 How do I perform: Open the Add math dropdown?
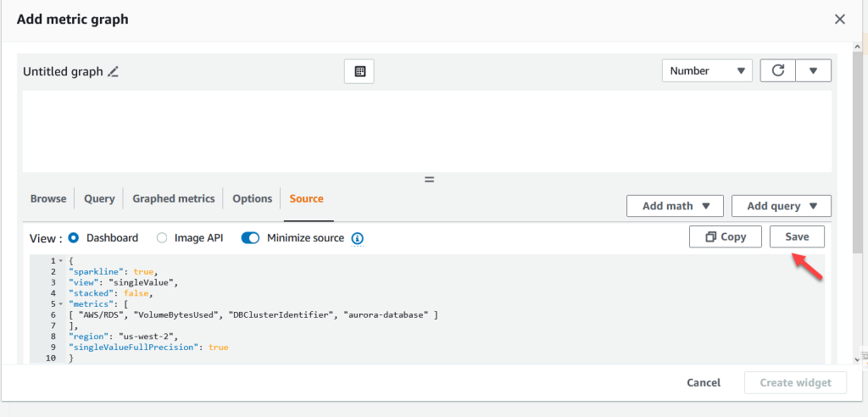(675, 206)
